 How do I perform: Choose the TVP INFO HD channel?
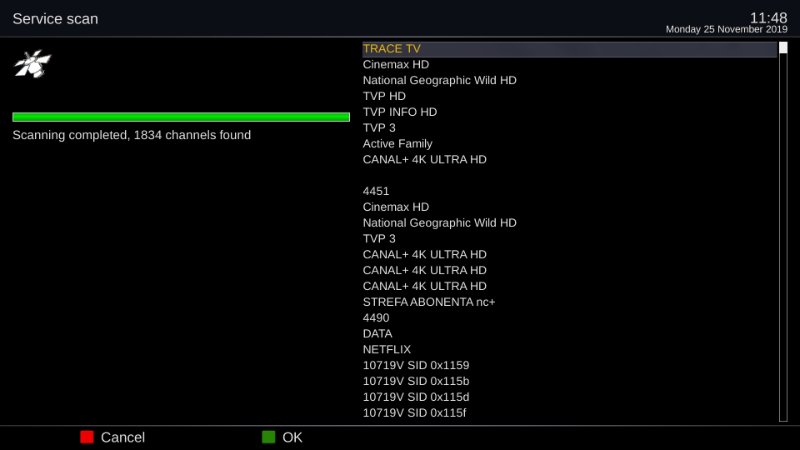(400, 112)
